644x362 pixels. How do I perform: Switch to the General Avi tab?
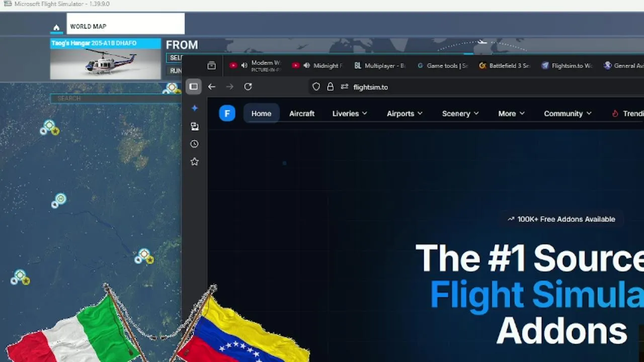[x=623, y=65]
